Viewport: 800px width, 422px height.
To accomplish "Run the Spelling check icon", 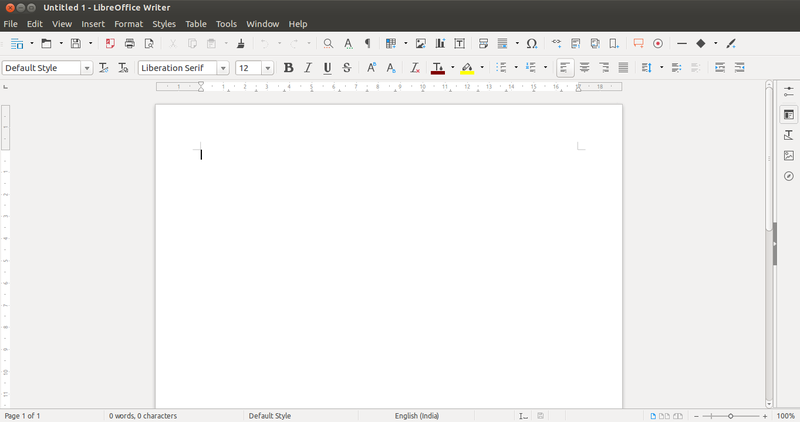I will (348, 44).
